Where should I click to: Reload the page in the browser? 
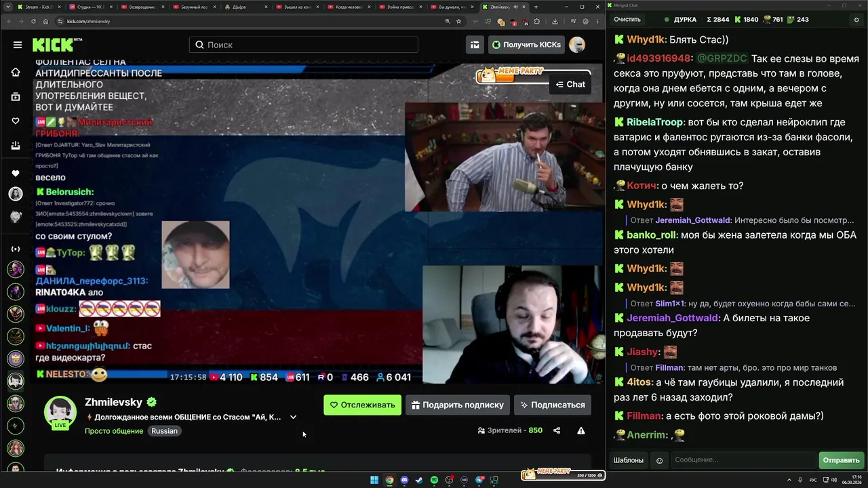click(x=33, y=21)
